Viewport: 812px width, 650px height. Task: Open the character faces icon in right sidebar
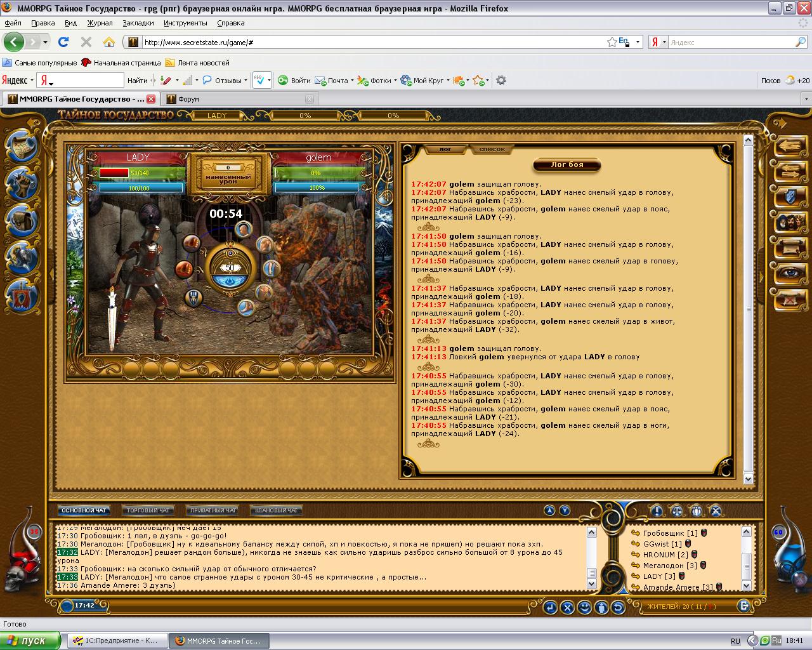(x=790, y=223)
